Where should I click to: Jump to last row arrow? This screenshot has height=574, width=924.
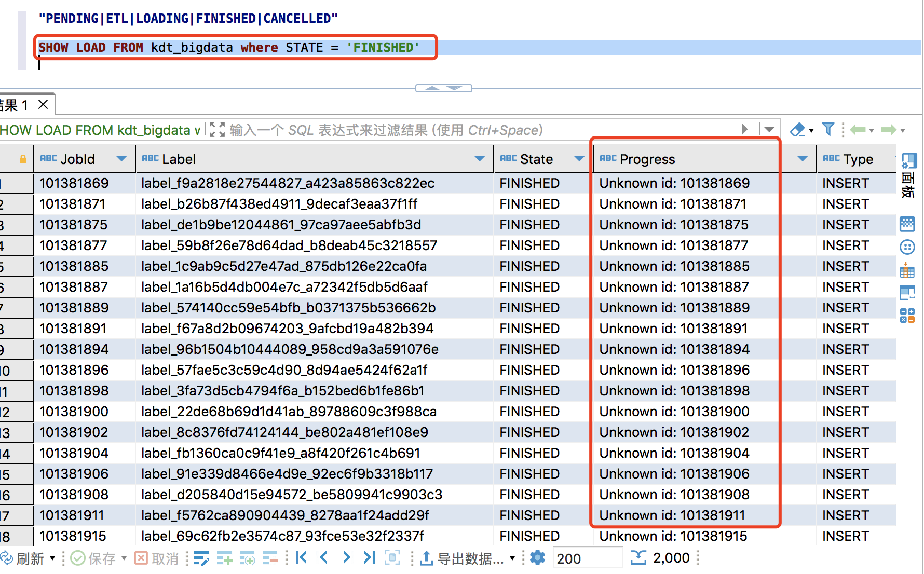pyautogui.click(x=369, y=558)
